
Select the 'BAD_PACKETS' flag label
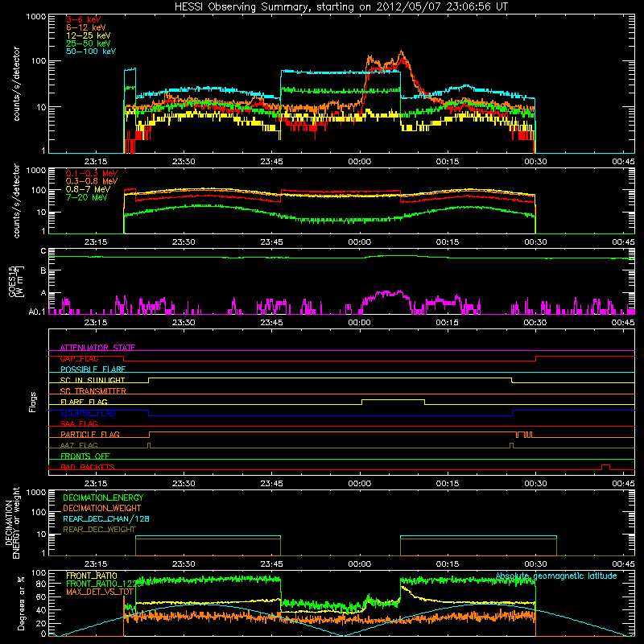click(x=88, y=467)
